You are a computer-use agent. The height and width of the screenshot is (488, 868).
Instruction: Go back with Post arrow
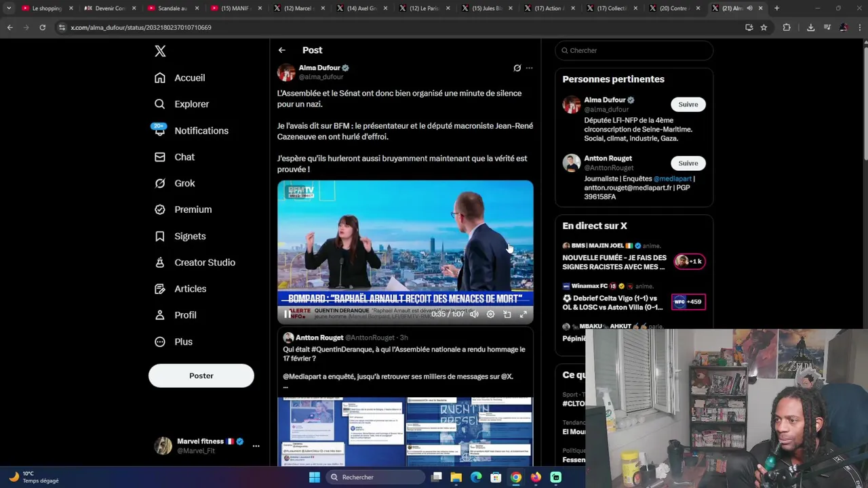281,50
